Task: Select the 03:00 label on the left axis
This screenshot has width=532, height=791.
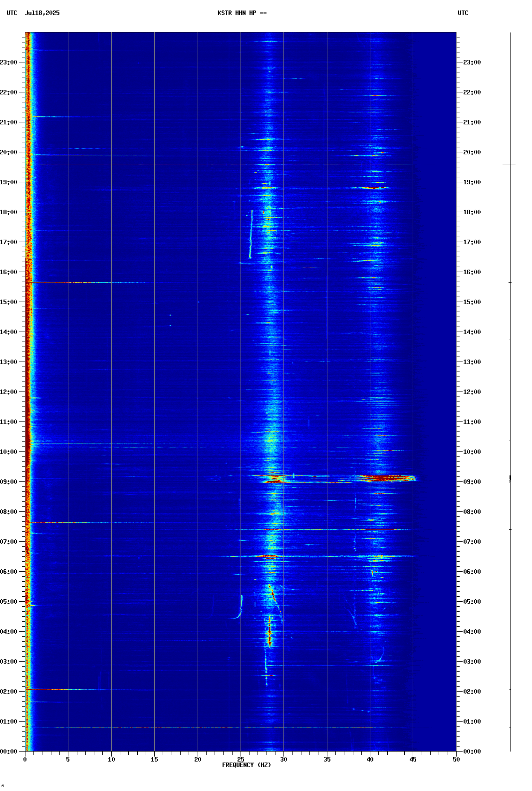Action: [x=8, y=662]
